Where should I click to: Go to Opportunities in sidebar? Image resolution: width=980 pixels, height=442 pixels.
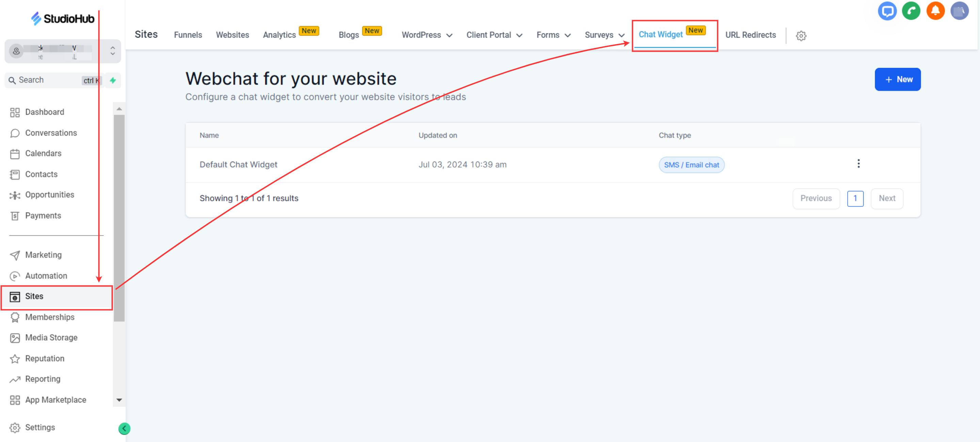49,195
